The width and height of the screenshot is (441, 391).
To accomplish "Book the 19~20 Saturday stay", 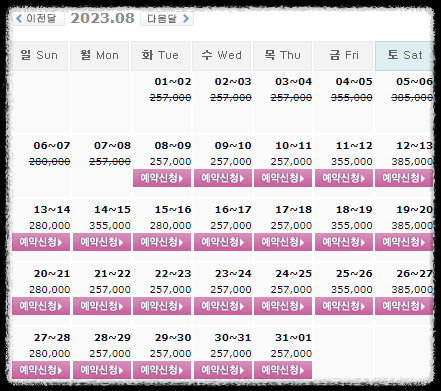I will coord(404,242).
